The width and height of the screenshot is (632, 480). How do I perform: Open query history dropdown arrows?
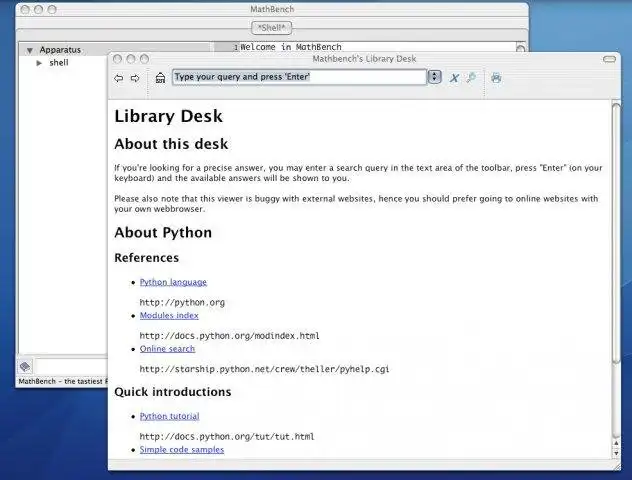(434, 77)
